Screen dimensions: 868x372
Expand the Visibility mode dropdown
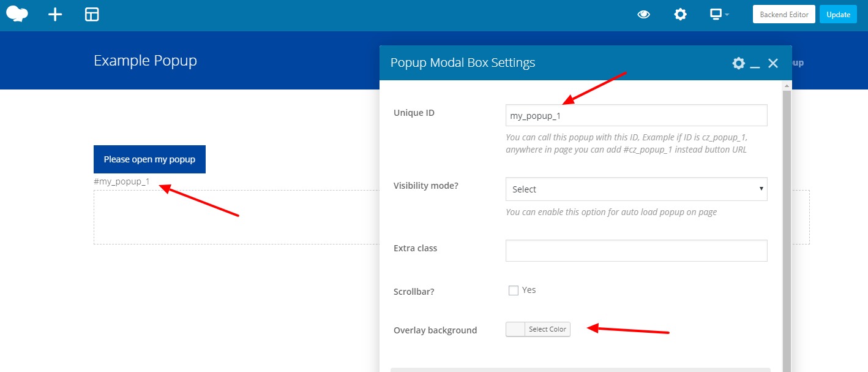pyautogui.click(x=636, y=189)
